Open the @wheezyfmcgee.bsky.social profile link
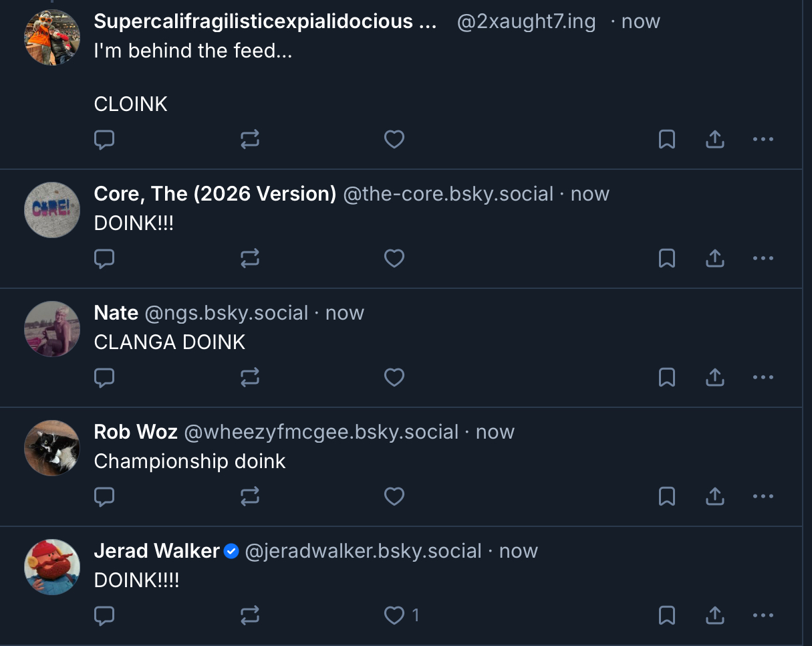The image size is (812, 646). [321, 432]
